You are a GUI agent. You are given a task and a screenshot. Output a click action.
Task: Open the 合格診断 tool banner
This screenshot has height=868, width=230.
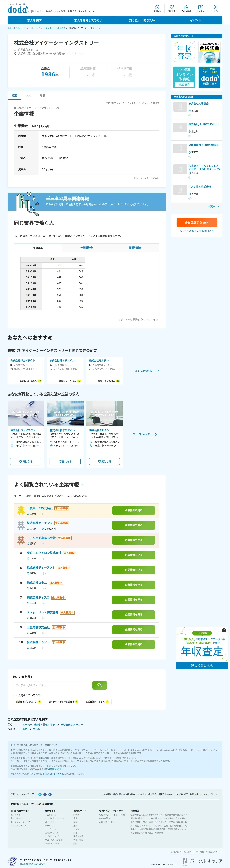[x=209, y=52]
